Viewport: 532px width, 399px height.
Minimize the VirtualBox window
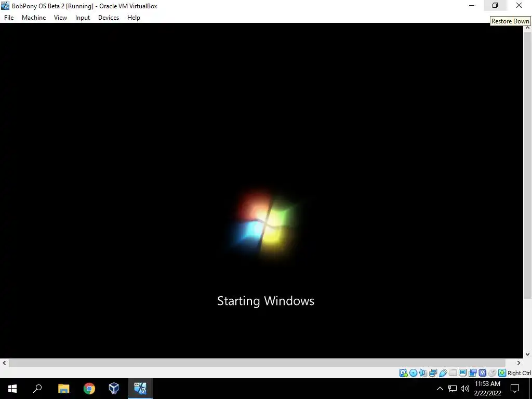[472, 5]
